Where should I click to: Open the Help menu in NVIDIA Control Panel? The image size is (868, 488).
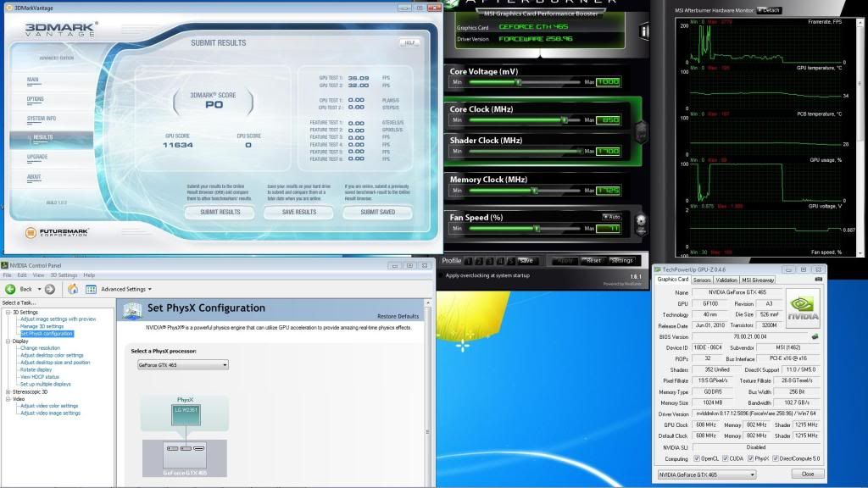[89, 275]
